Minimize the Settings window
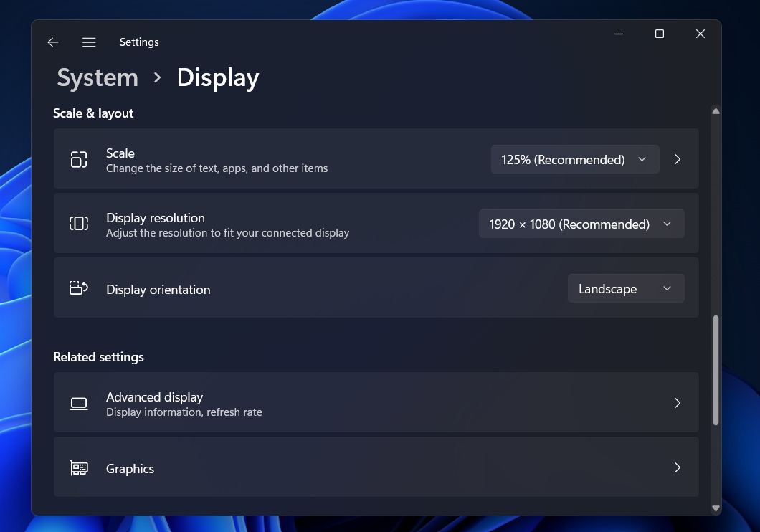760x532 pixels. tap(619, 34)
